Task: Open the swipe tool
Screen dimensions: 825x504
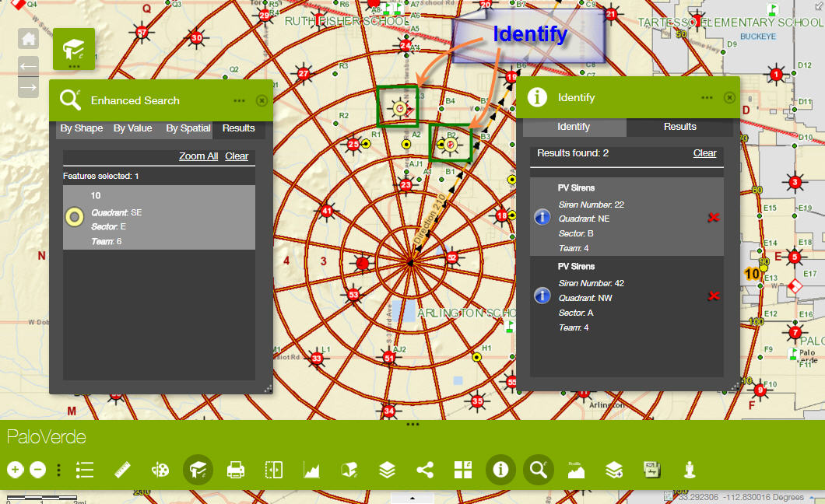Action: coord(274,469)
